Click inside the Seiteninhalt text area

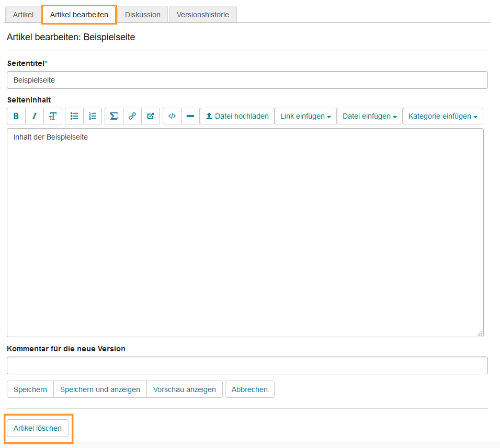click(x=245, y=233)
